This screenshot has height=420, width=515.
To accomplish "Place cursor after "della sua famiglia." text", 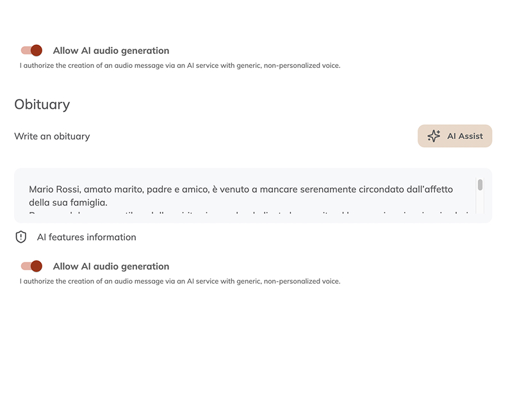I will tap(108, 203).
